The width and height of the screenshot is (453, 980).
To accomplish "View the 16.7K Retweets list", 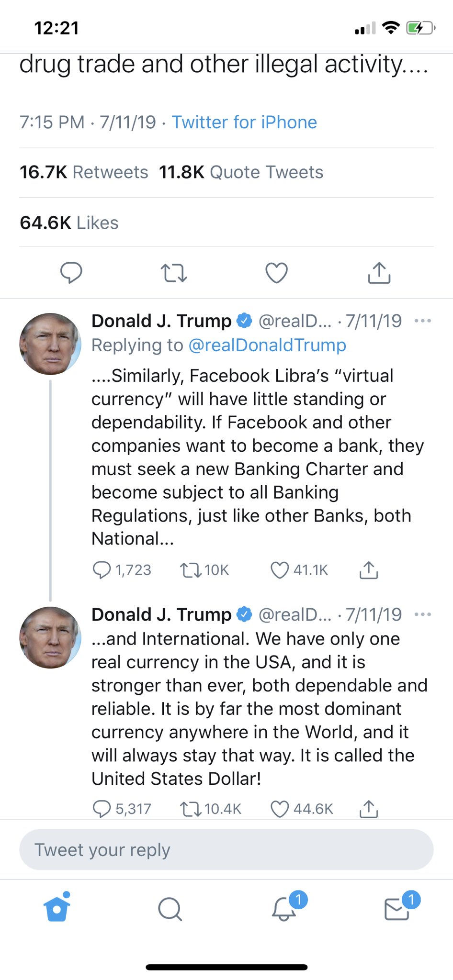I will [x=84, y=172].
